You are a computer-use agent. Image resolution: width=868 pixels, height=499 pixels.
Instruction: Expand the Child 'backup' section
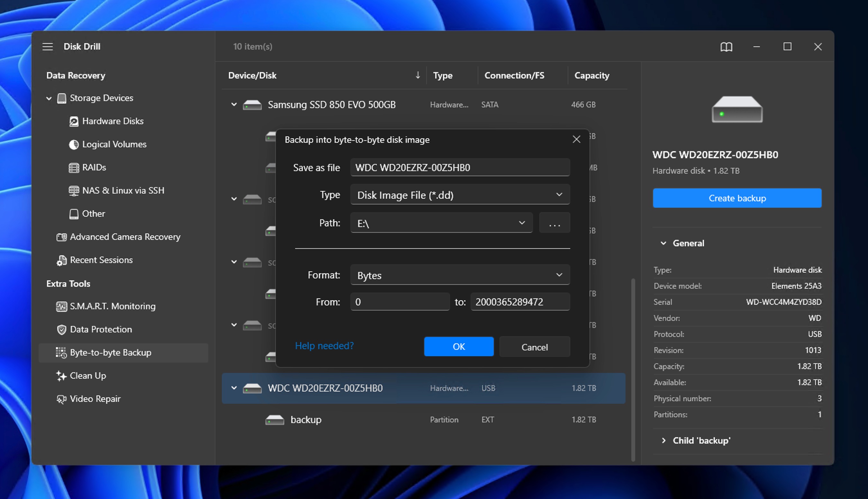coord(664,441)
